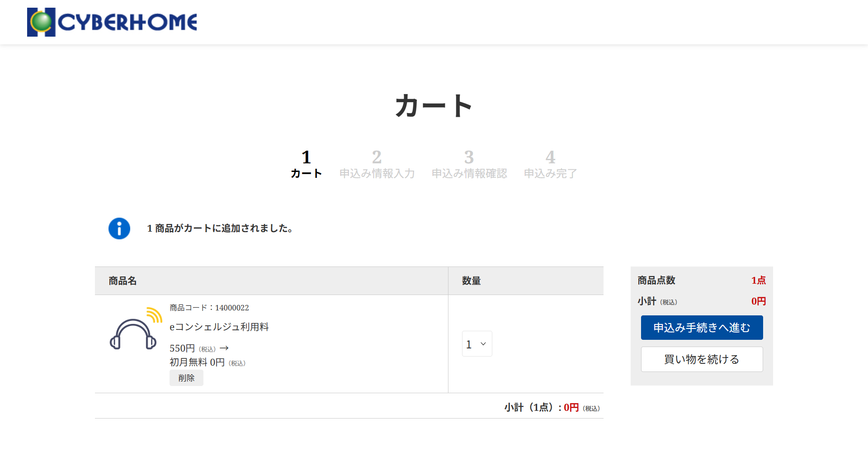This screenshot has width=868, height=457.
Task: Click the price change arrow icon
Action: pyautogui.click(x=224, y=348)
